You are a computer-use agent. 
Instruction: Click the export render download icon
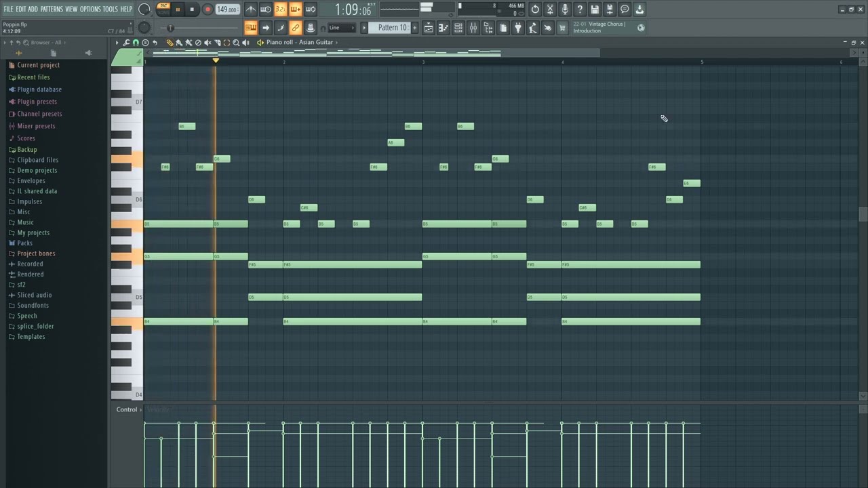(639, 9)
